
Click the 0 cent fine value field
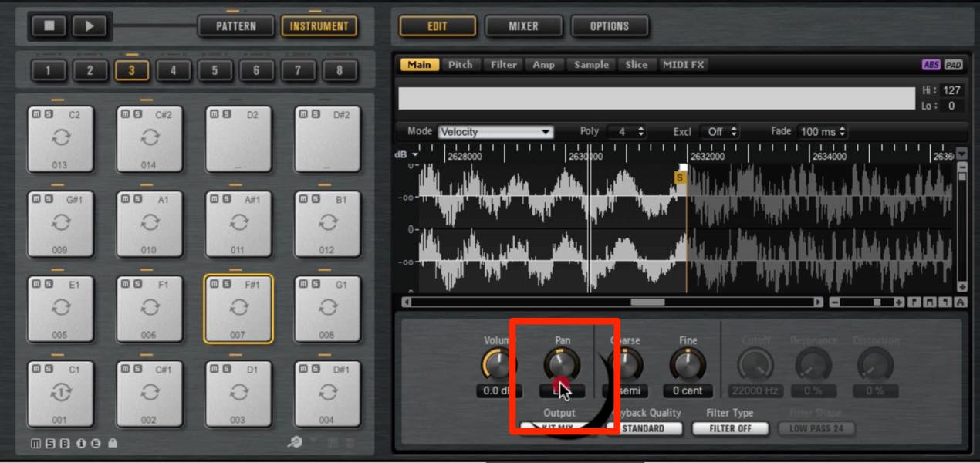(x=687, y=391)
